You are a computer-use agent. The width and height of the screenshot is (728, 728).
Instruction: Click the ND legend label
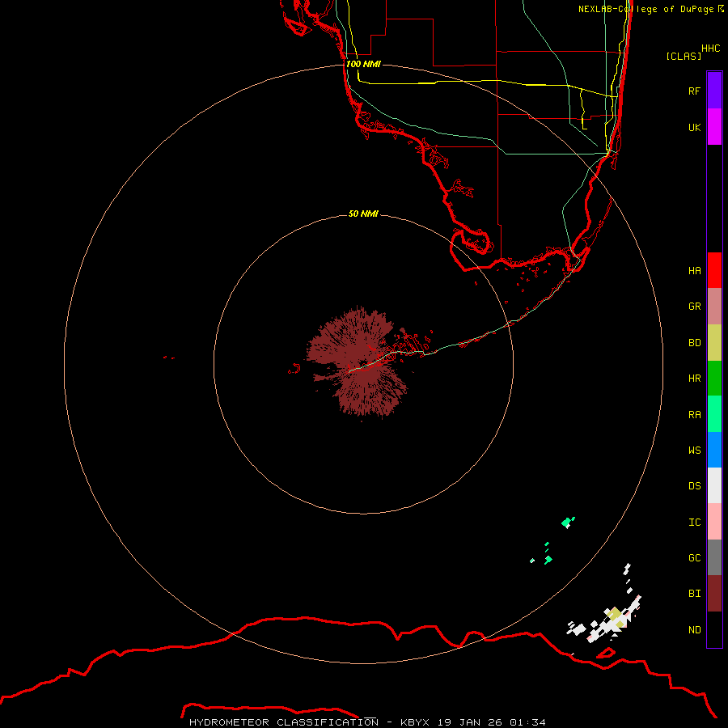click(x=694, y=630)
